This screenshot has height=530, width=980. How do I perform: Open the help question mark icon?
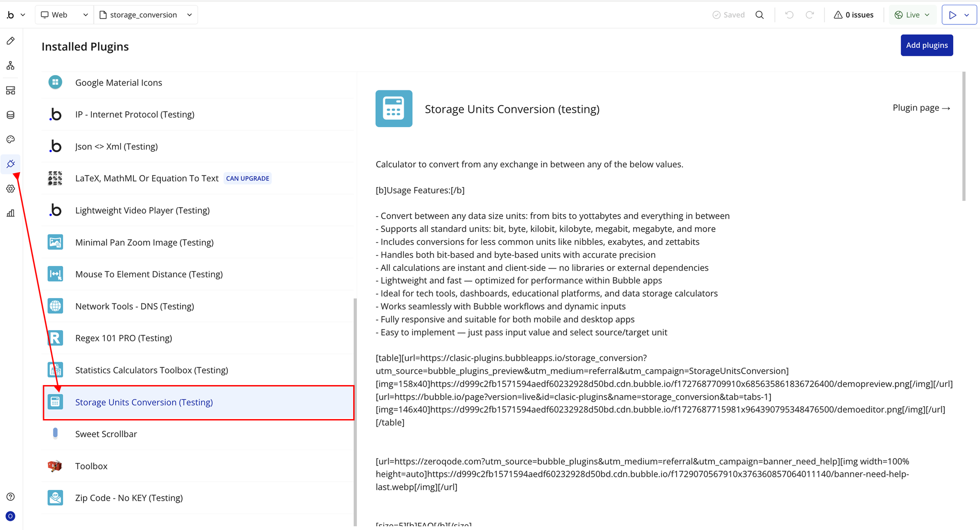(x=11, y=497)
